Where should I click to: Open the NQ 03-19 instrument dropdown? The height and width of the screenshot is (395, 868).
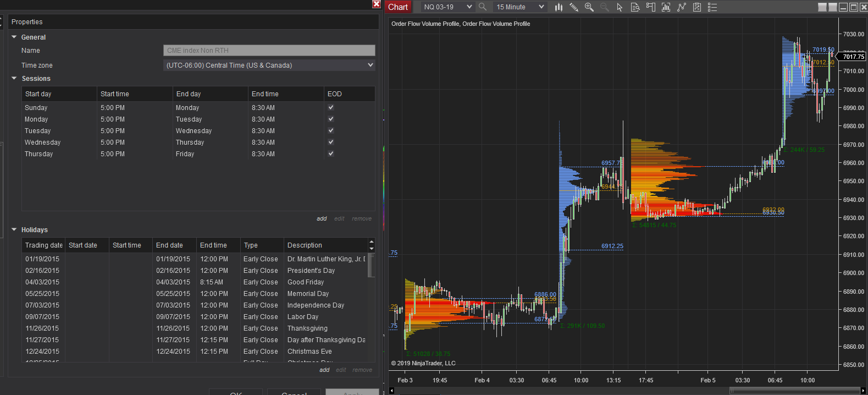[447, 7]
